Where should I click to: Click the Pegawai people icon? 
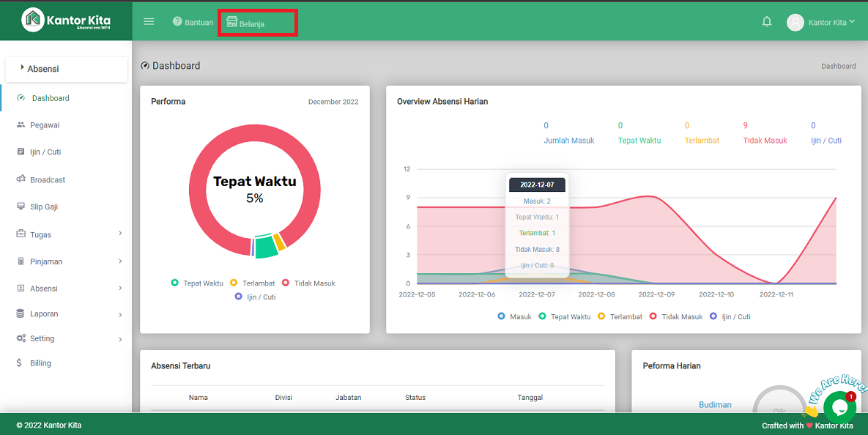(x=21, y=125)
